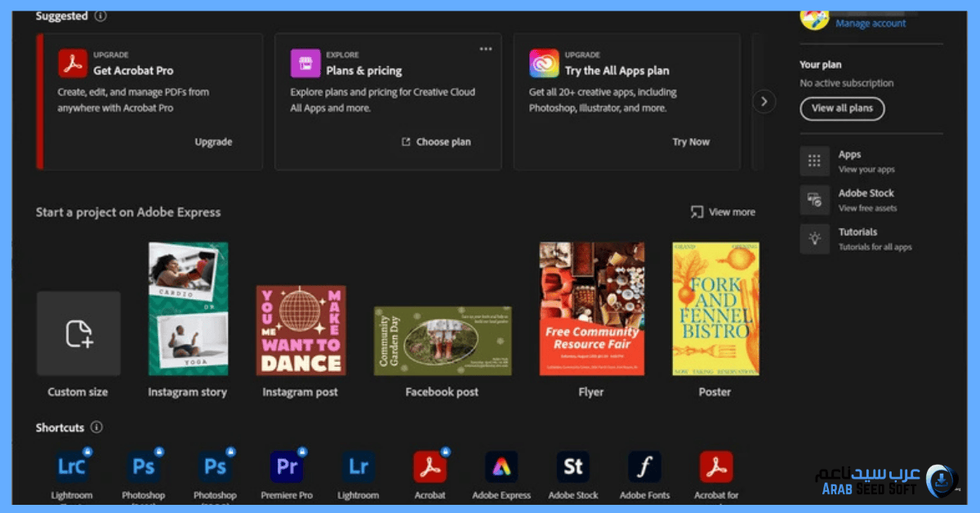Open Lightroom Classic (LrC) shortcut
This screenshot has height=513, width=980.
72,466
